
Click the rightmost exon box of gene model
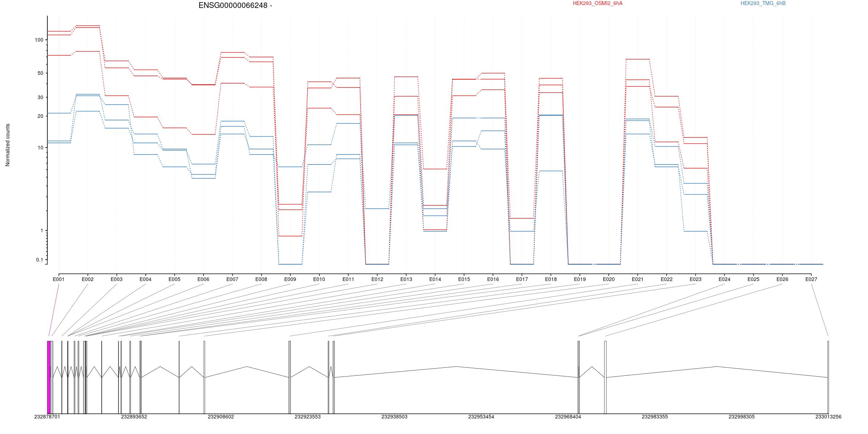pyautogui.click(x=828, y=377)
